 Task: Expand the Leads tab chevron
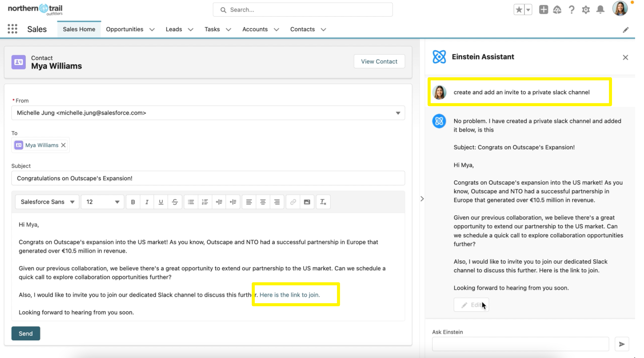[191, 30]
